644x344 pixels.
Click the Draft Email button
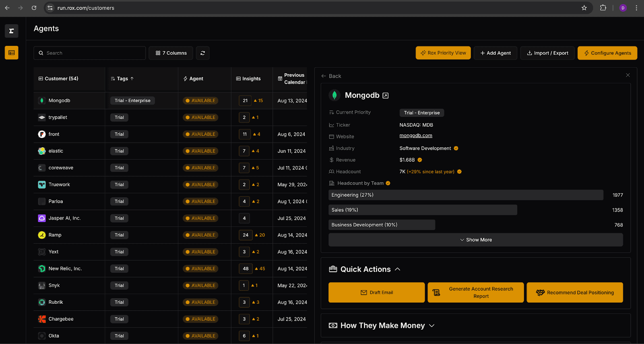[x=376, y=293]
